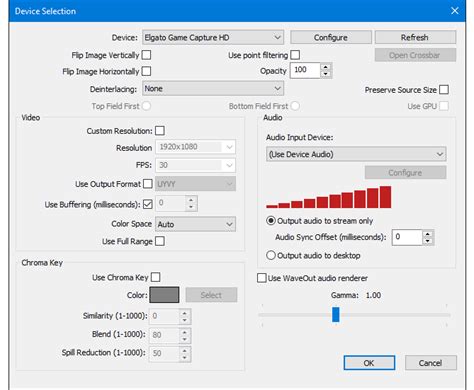Viewport: 474px width, 390px height.
Task: Toggle Use point filtering checkbox
Action: (295, 55)
